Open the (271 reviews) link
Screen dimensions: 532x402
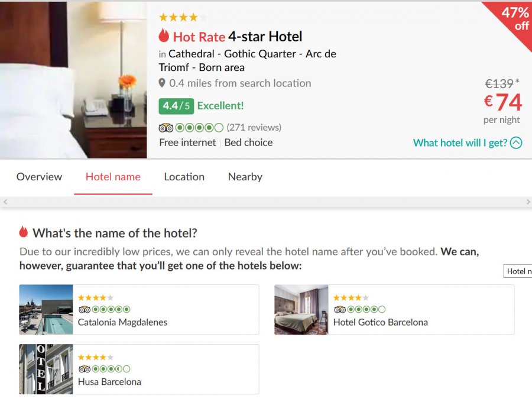[x=254, y=128]
